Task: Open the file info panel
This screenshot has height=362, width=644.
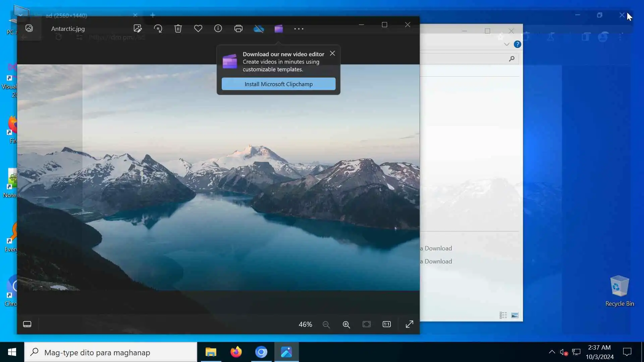Action: pos(218,28)
